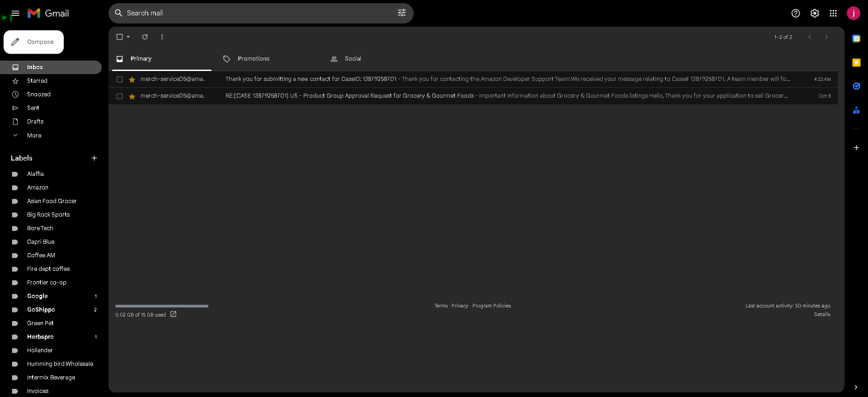Open the Intermix Beverage label
This screenshot has height=397, width=868.
[x=51, y=378]
